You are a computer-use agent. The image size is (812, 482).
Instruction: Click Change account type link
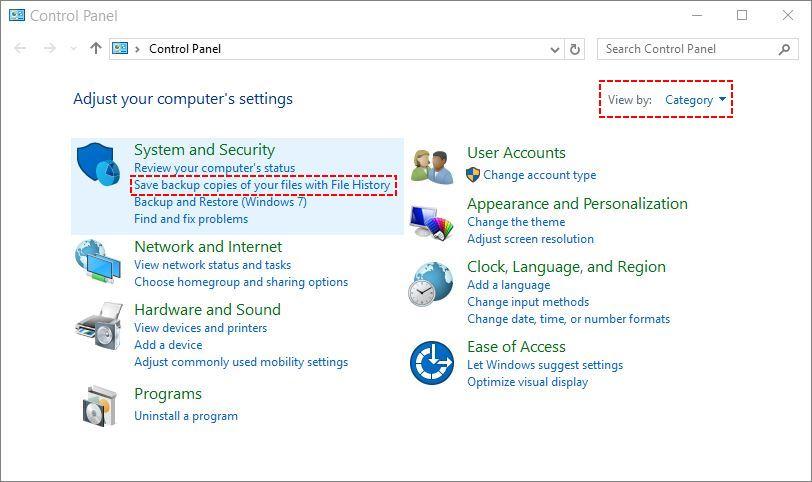[540, 175]
